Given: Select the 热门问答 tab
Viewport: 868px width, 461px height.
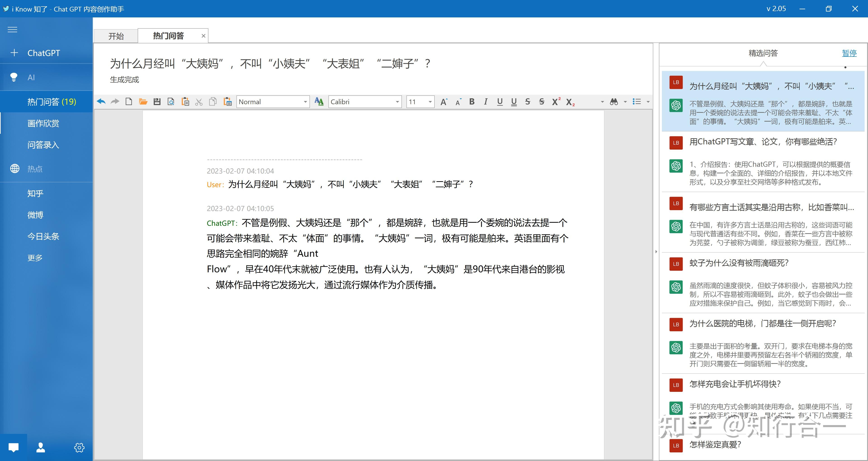Looking at the screenshot, I should [168, 36].
